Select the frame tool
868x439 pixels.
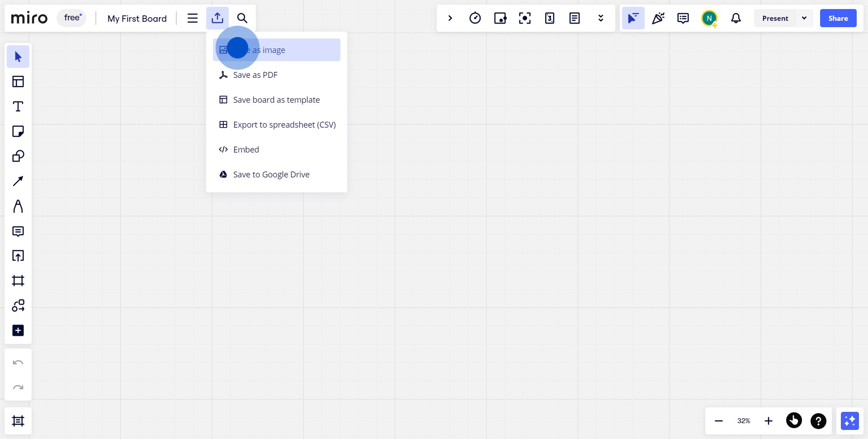pyautogui.click(x=18, y=281)
